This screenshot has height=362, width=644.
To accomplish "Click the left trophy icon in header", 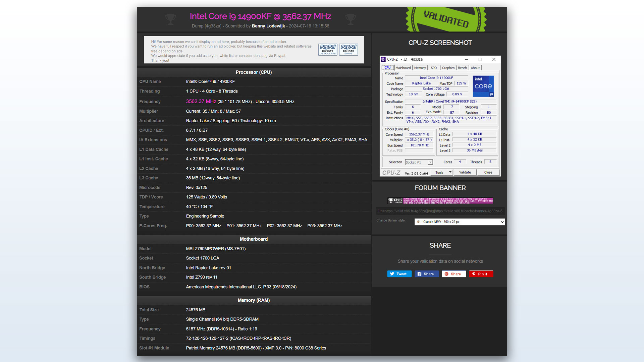I will (170, 19).
